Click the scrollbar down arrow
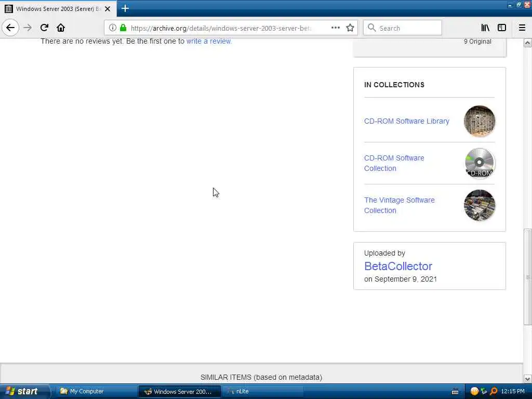 point(527,379)
